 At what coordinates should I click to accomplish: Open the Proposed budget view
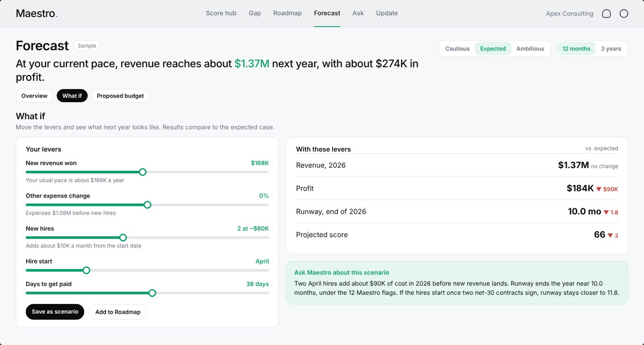120,96
